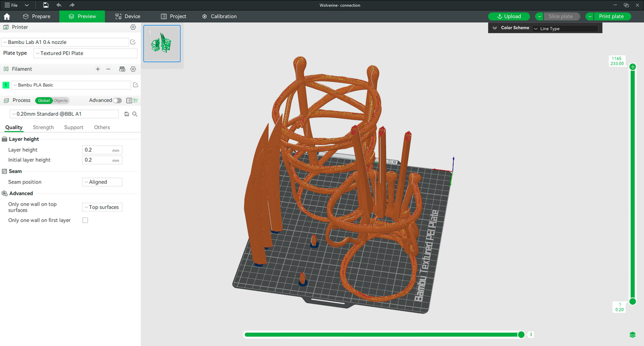
Task: Switch process scope to Objects
Action: pyautogui.click(x=61, y=100)
